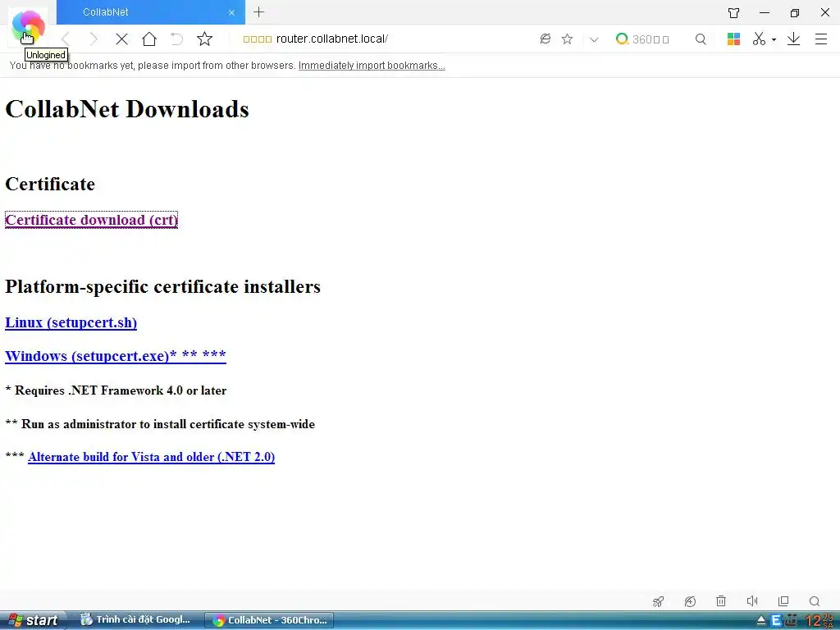This screenshot has height=630, width=840.
Task: Toggle the page sound mute icon
Action: tap(752, 601)
